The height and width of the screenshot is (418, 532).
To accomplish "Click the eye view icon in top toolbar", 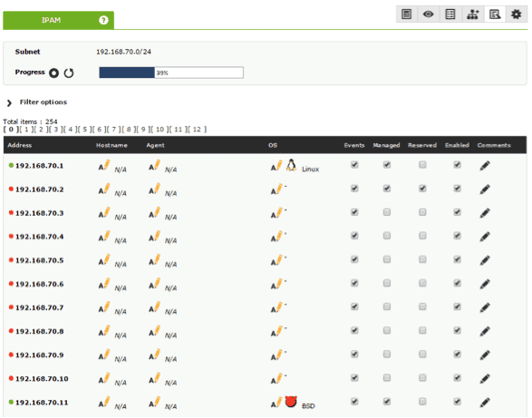I will (428, 15).
